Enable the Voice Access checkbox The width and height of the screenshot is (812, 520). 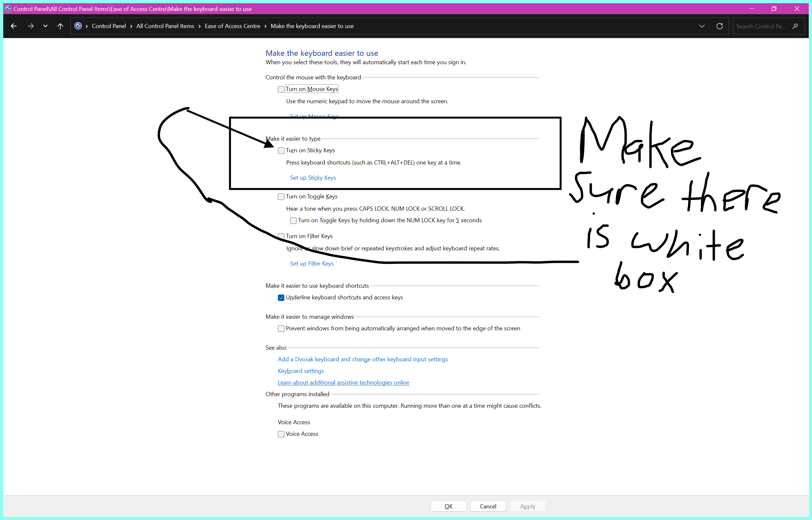[x=281, y=434]
